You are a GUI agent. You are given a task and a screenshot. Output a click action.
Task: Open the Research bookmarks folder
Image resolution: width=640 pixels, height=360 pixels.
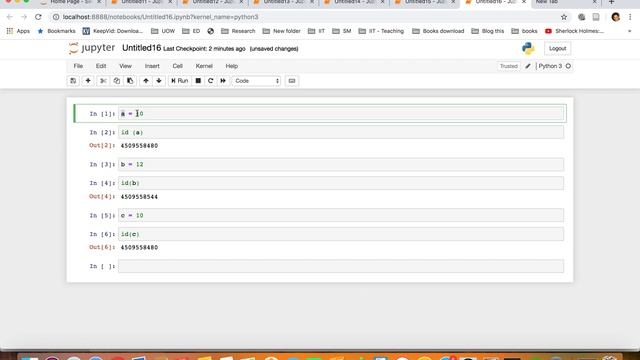point(238,31)
